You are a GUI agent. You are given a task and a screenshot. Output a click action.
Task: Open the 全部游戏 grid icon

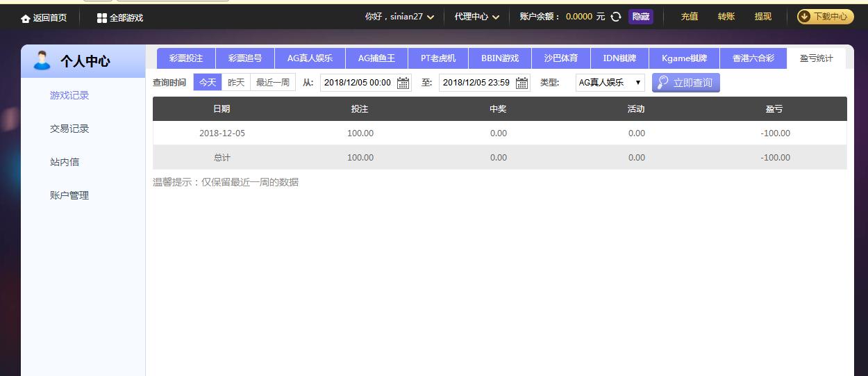(102, 18)
